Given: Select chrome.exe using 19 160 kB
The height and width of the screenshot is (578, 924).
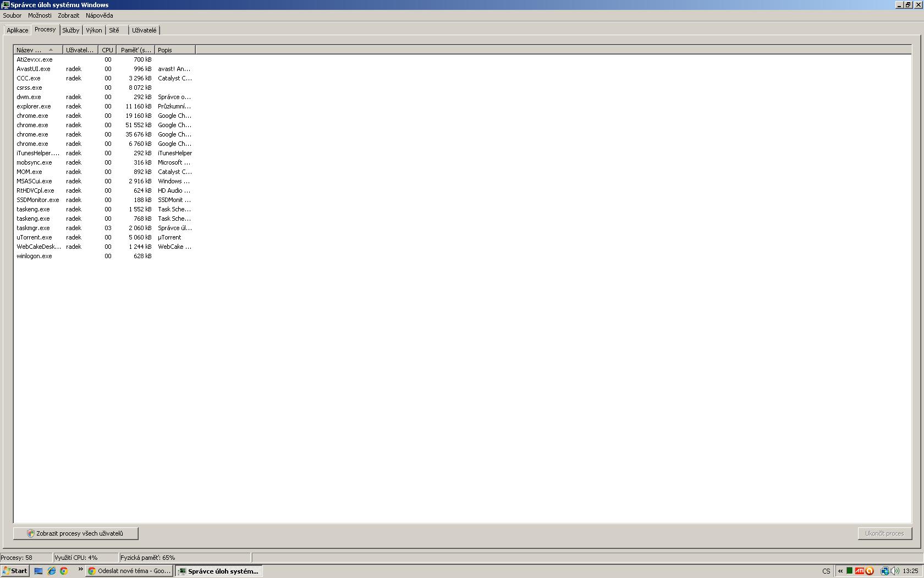Looking at the screenshot, I should pos(105,116).
